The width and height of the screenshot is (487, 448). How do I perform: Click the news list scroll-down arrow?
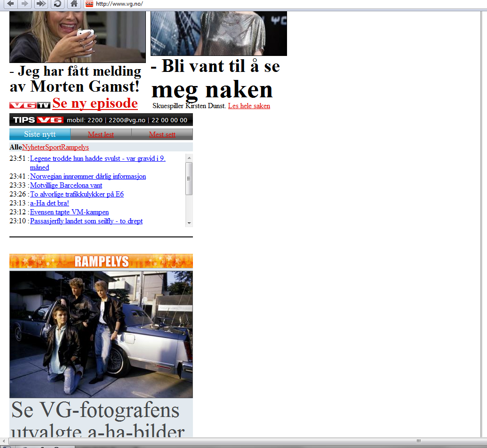[x=189, y=223]
